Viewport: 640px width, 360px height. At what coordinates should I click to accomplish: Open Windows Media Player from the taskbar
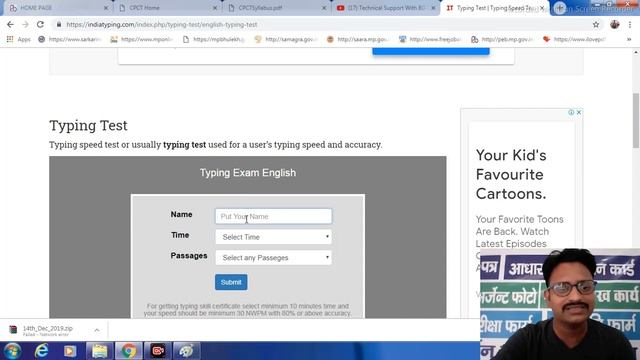(x=70, y=351)
